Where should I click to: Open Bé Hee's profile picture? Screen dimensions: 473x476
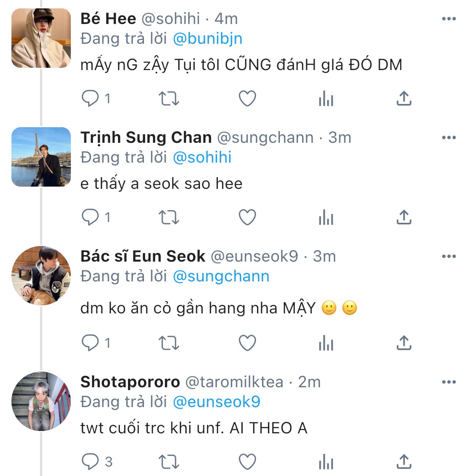(41, 38)
